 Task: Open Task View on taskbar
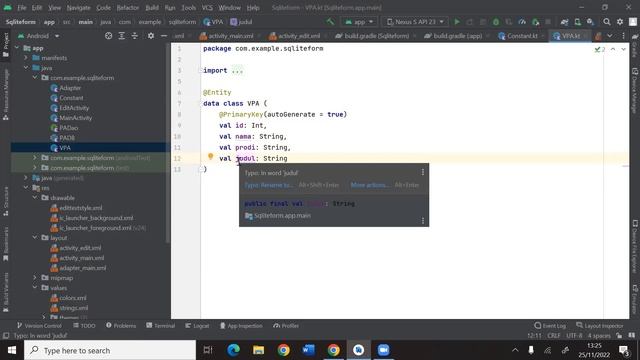tap(208, 350)
